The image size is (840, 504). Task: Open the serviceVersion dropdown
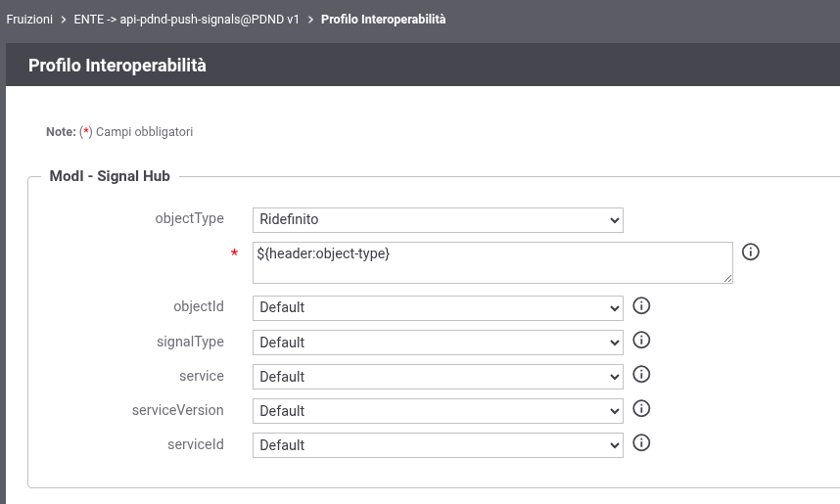click(x=438, y=411)
